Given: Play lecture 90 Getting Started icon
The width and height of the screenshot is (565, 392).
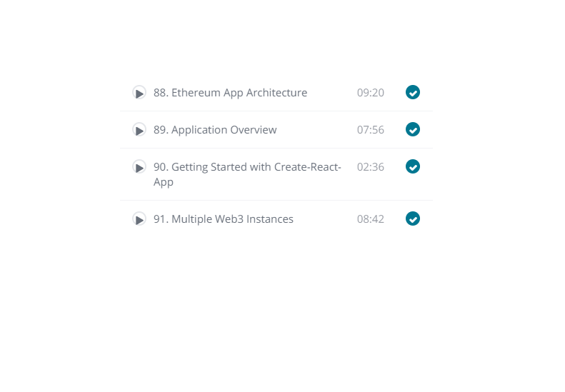Looking at the screenshot, I should 139,167.
